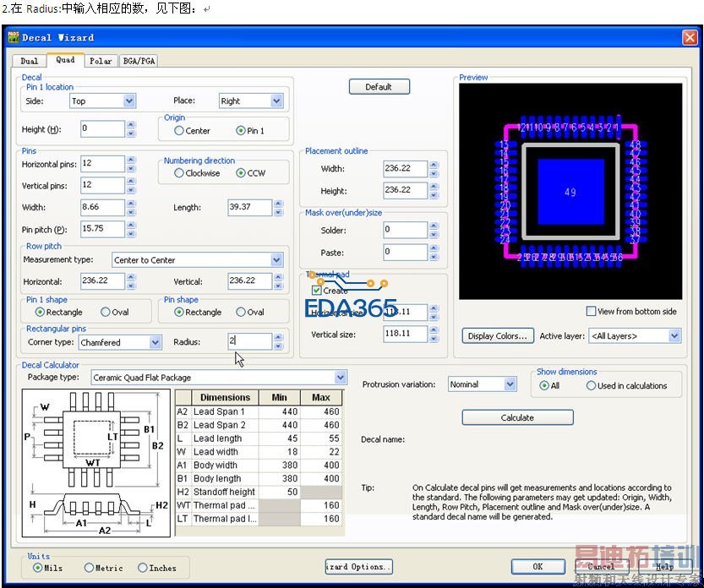Decrease the Pin pitch spinner value

(131, 233)
